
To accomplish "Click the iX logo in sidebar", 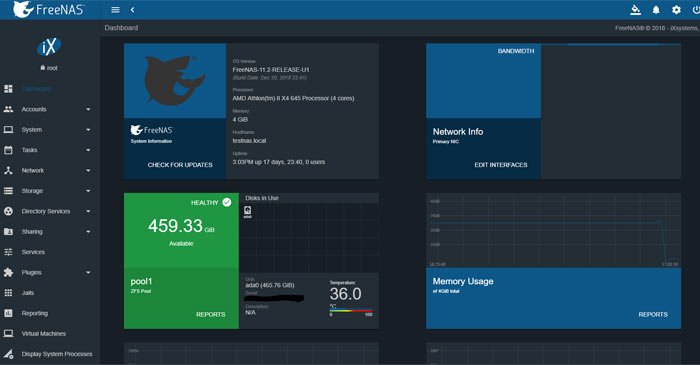I will [x=49, y=46].
